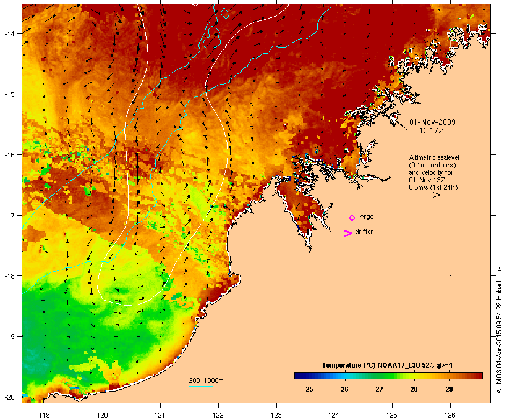Click the 'Argo' legend label
The image size is (507, 420).
tap(367, 217)
